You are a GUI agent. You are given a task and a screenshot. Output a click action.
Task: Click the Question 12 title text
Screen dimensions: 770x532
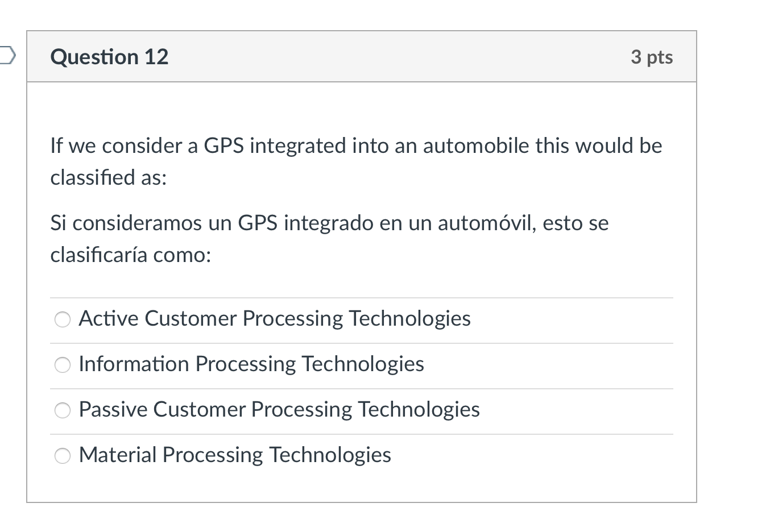[109, 56]
